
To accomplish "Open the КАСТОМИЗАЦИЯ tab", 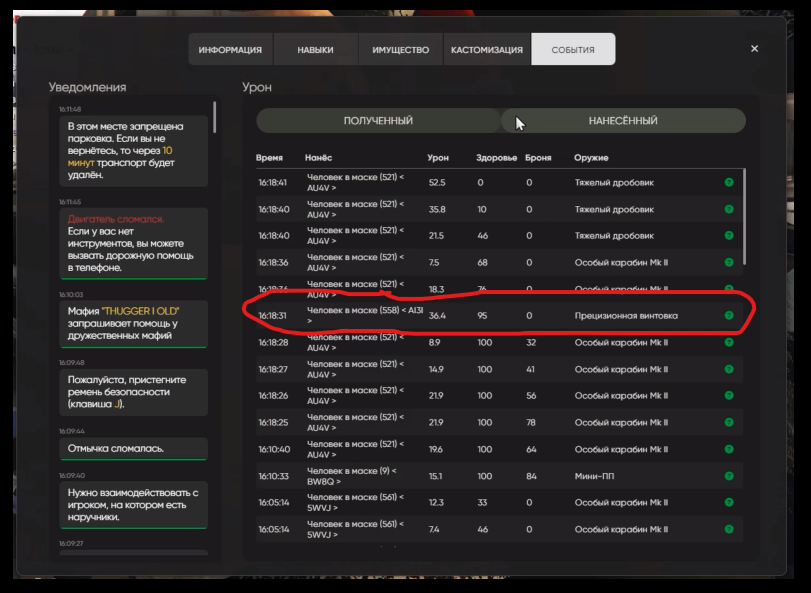I will 486,50.
